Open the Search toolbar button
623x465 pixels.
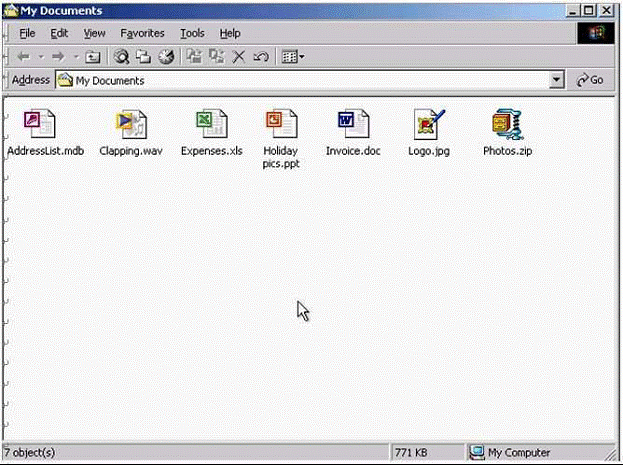121,57
